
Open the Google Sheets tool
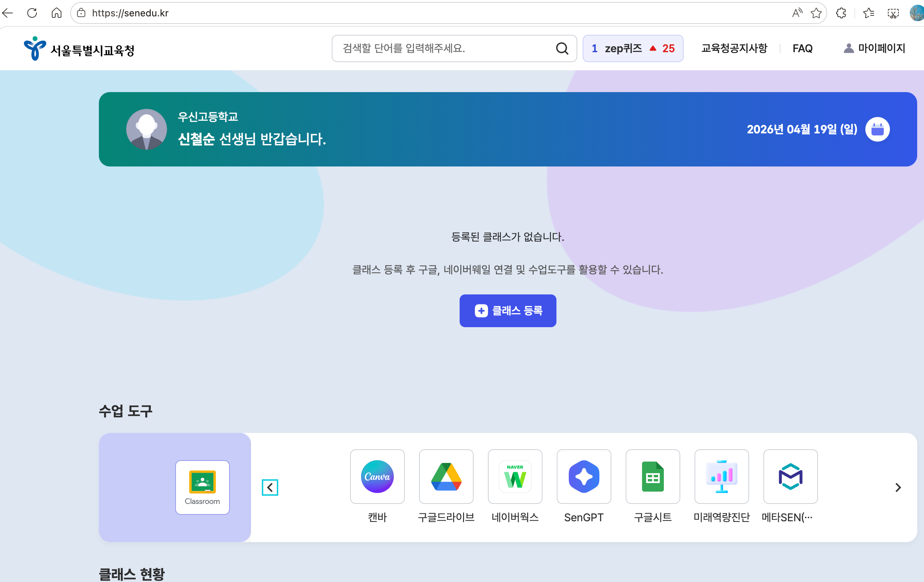tap(652, 477)
